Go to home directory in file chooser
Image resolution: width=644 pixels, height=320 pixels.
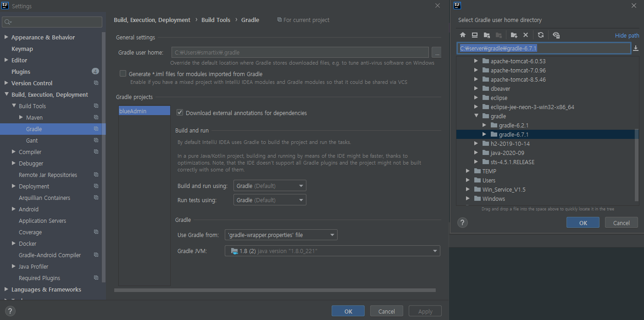(463, 35)
